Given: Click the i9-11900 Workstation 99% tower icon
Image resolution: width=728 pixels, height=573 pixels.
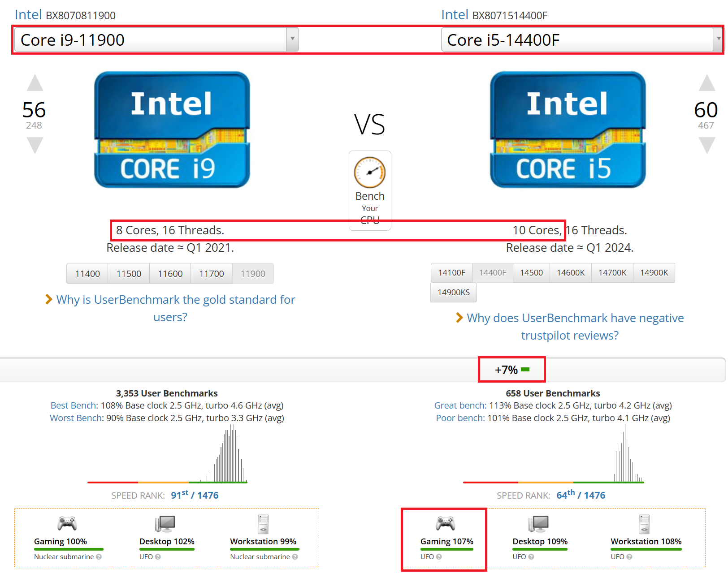Looking at the screenshot, I should coord(263,524).
